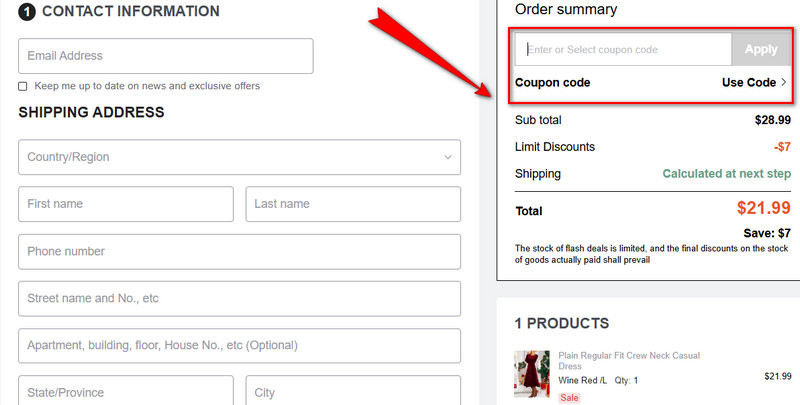
Task: Click the coupon code input field
Action: pos(623,49)
